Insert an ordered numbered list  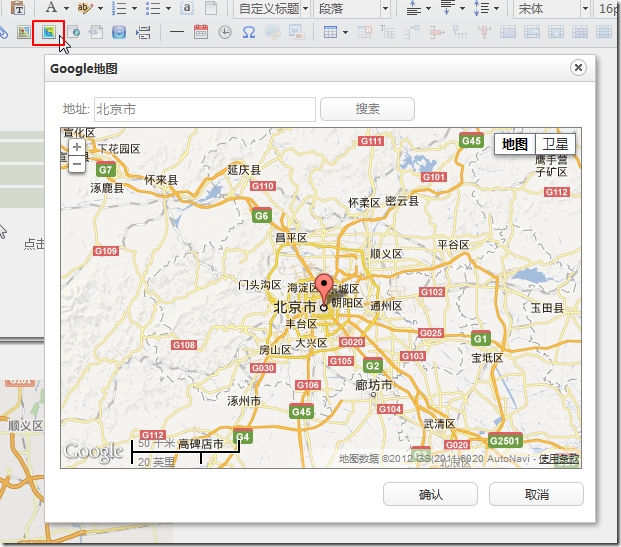click(x=119, y=8)
